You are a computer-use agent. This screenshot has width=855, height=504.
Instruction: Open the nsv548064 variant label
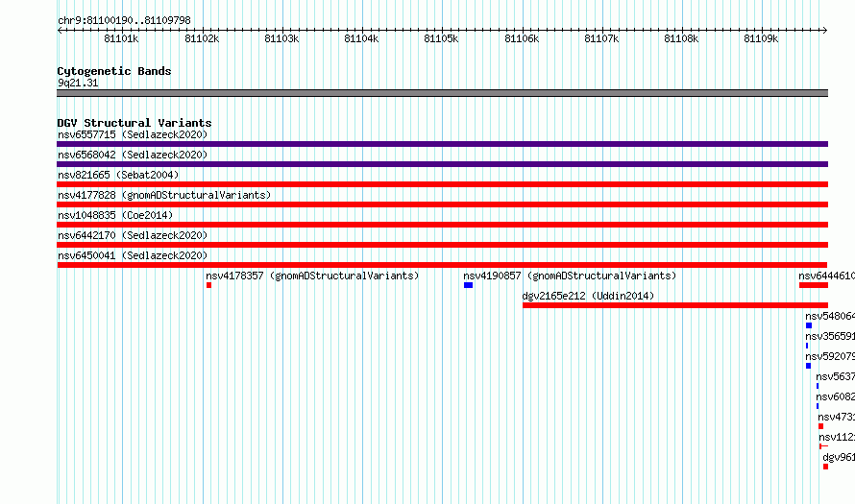[830, 316]
